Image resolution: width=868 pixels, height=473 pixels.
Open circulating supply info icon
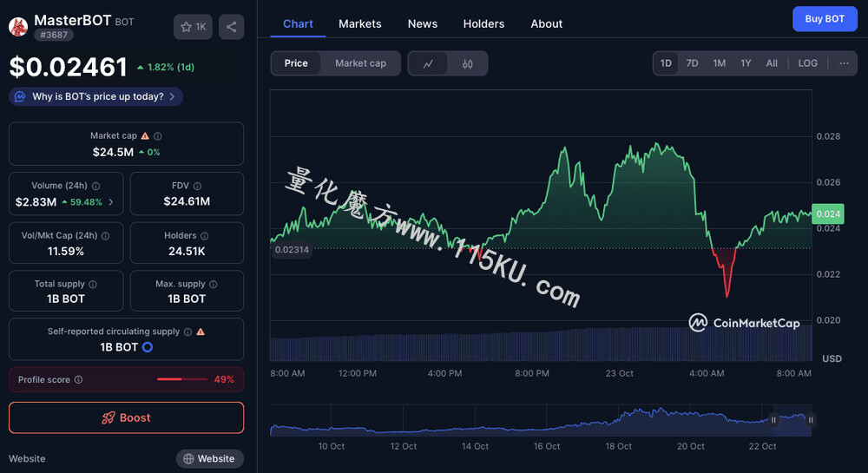pos(187,332)
